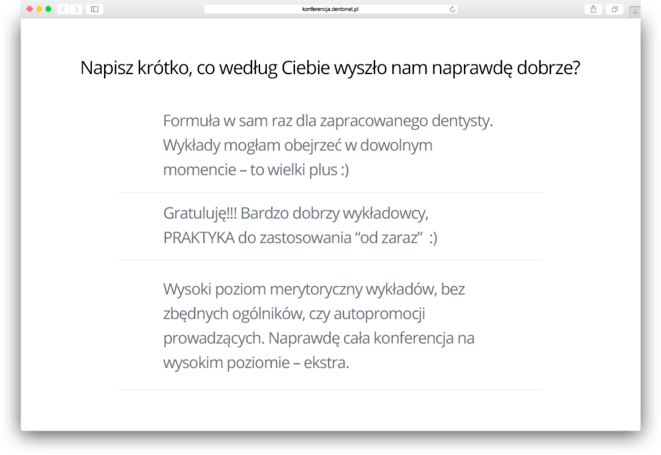
Task: Open the Share menu
Action: (594, 9)
